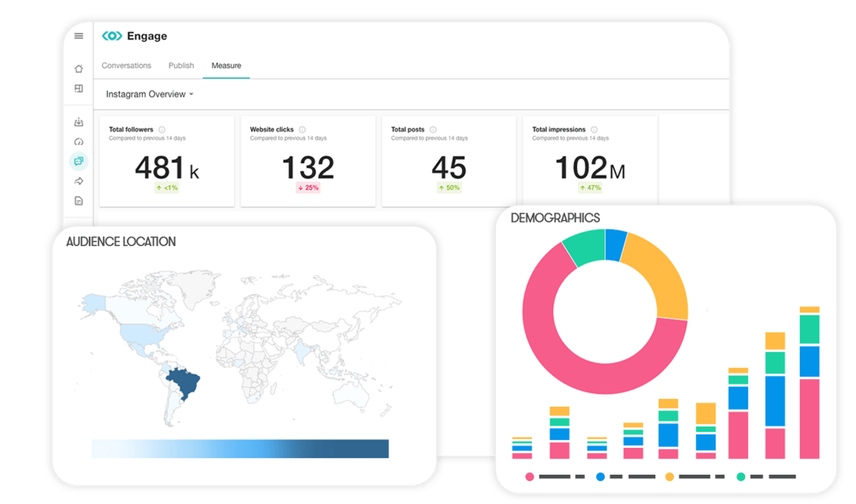The width and height of the screenshot is (856, 504).
Task: Select the Measure tab
Action: coord(226,66)
